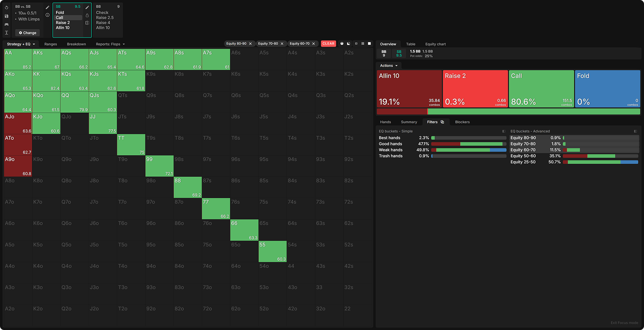
Task: Click the green Call action color box
Action: (541, 89)
